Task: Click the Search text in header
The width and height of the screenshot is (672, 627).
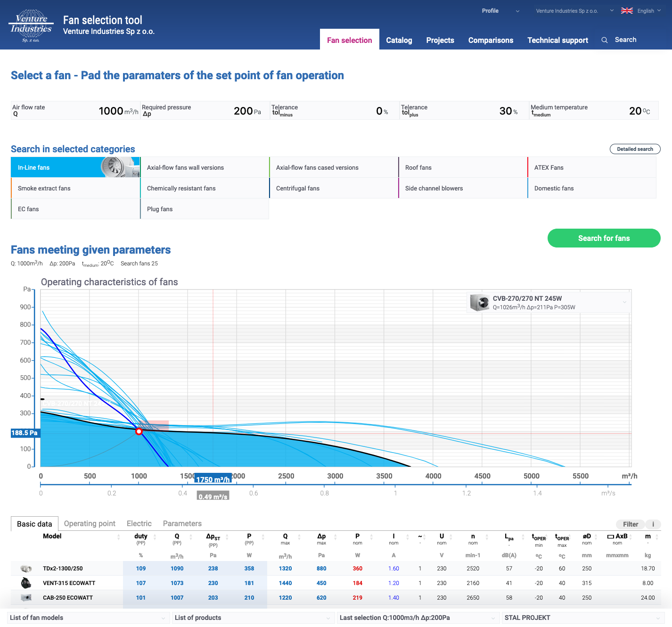Action: click(625, 40)
